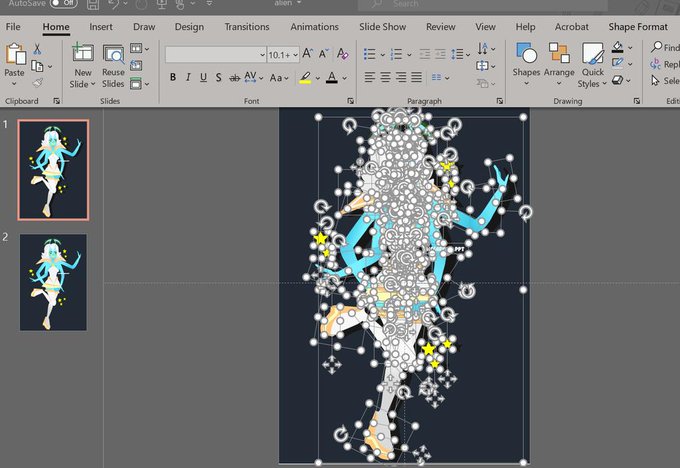Select slide 2 thumbnail
This screenshot has width=680, height=468.
point(53,282)
